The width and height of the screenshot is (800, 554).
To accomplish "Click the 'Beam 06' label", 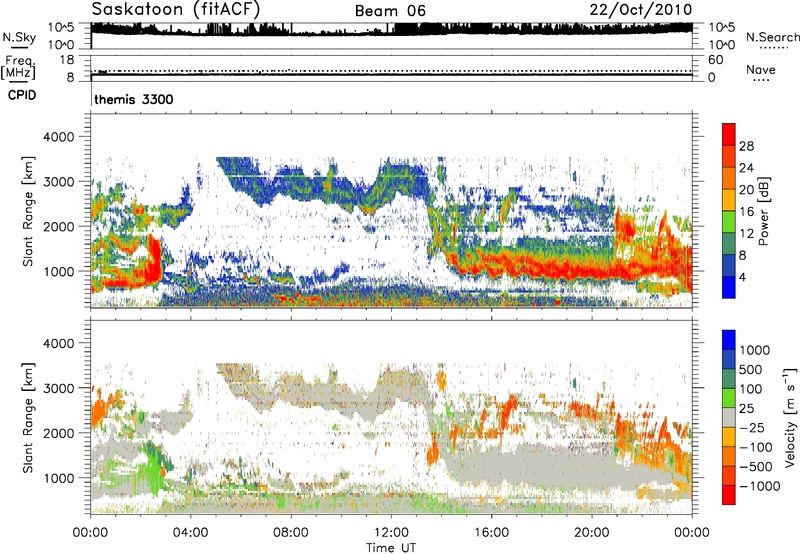I will (390, 11).
